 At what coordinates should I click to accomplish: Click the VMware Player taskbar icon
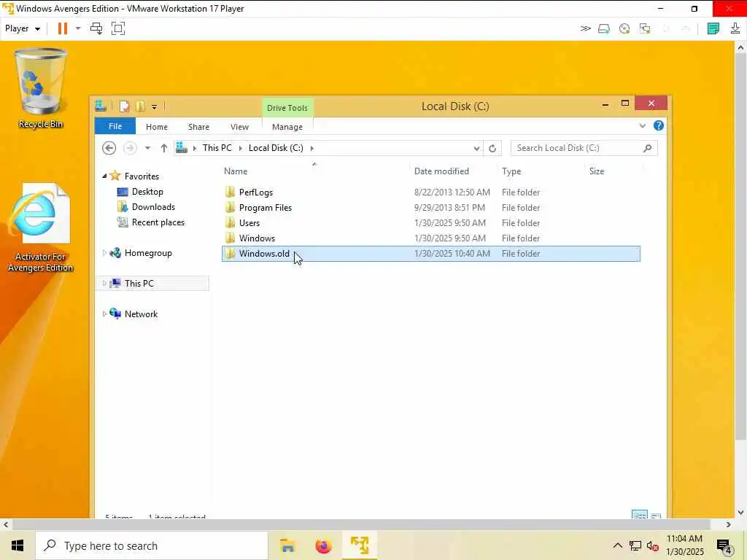coord(360,545)
